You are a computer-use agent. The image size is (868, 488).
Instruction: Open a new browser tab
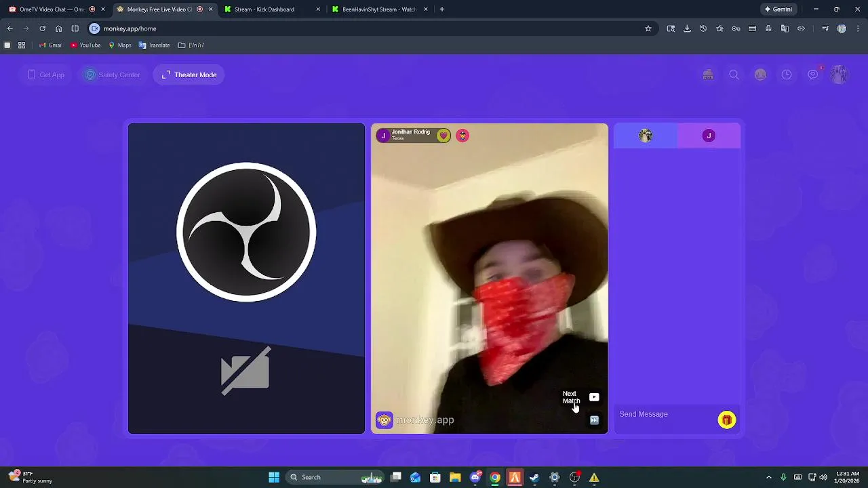[442, 9]
